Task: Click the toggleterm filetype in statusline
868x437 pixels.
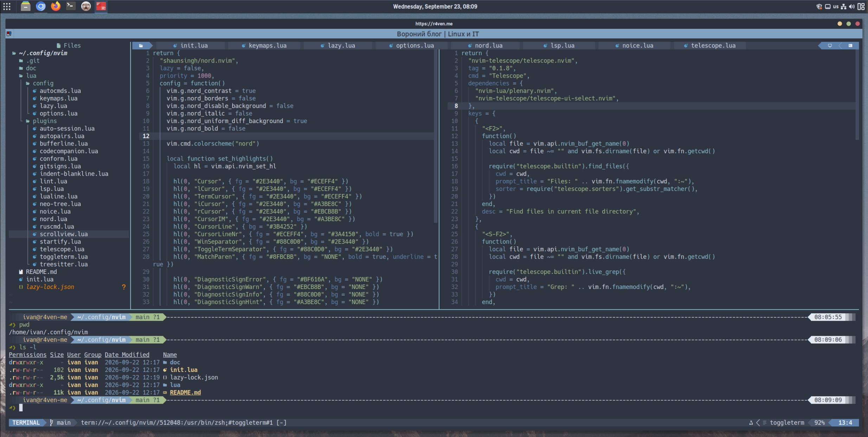Action: pos(787,423)
